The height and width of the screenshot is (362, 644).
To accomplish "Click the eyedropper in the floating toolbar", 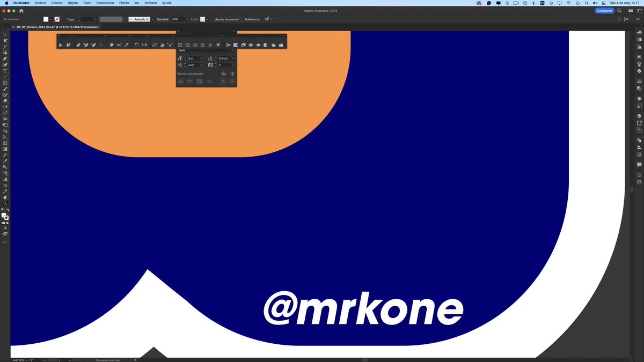I will tap(127, 45).
